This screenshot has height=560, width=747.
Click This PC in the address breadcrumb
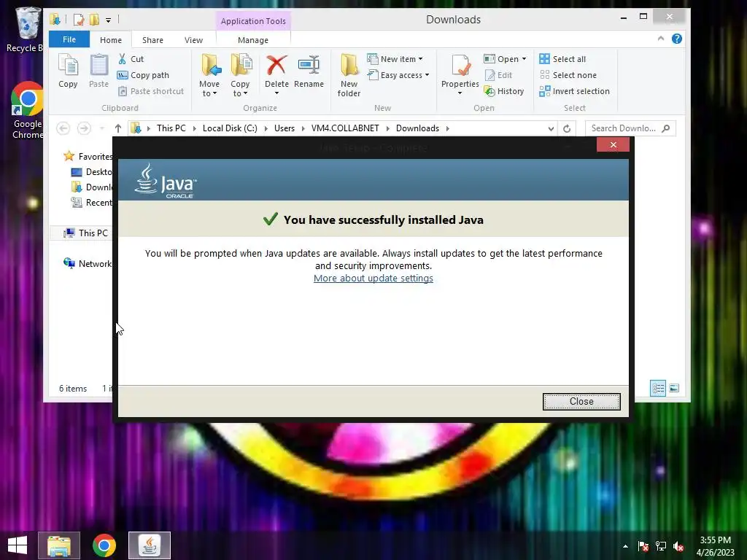[x=171, y=128]
